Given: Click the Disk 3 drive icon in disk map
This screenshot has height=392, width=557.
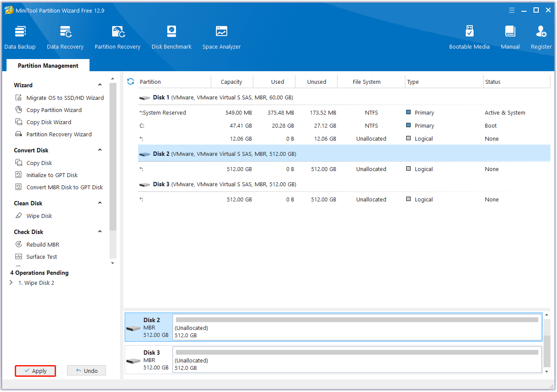Looking at the screenshot, I should [133, 360].
